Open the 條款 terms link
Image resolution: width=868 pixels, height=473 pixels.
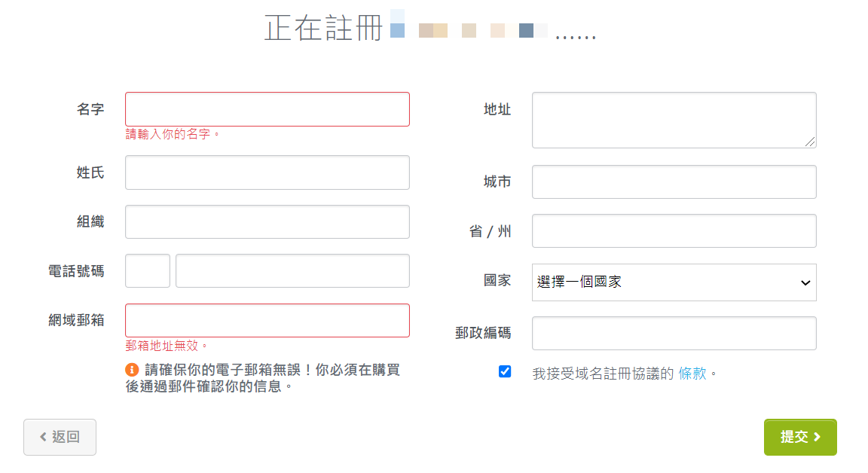pyautogui.click(x=692, y=374)
